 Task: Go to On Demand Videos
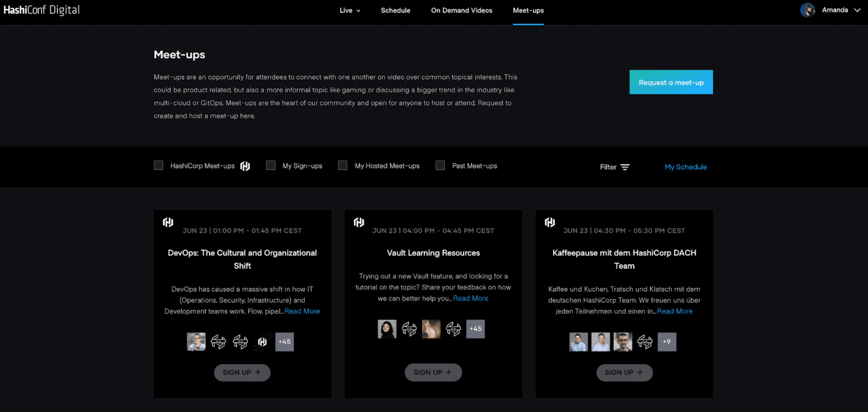click(x=461, y=11)
